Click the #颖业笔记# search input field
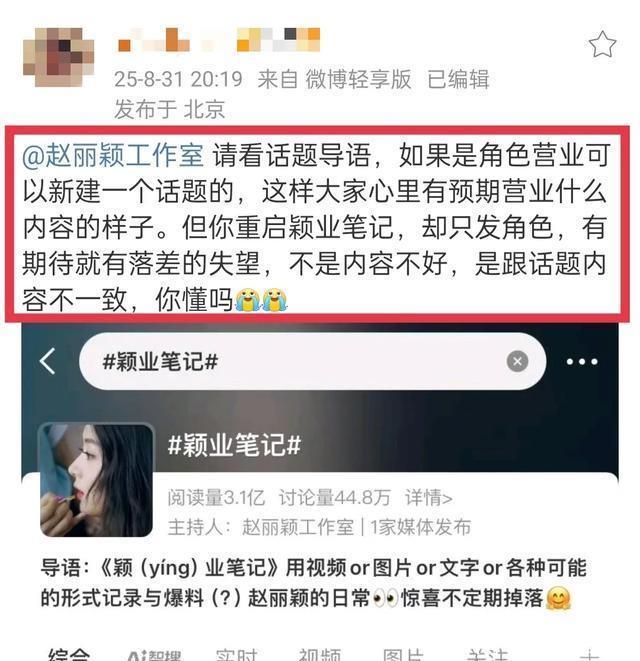Viewport: 640px width, 661px height. [x=312, y=361]
